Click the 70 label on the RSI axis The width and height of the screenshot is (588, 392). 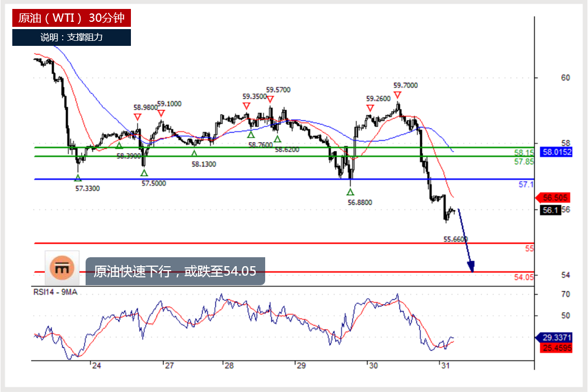coord(565,294)
